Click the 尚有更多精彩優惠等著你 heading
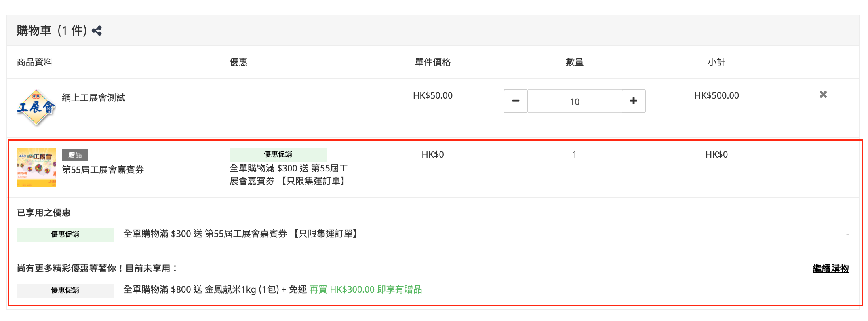 tap(97, 268)
